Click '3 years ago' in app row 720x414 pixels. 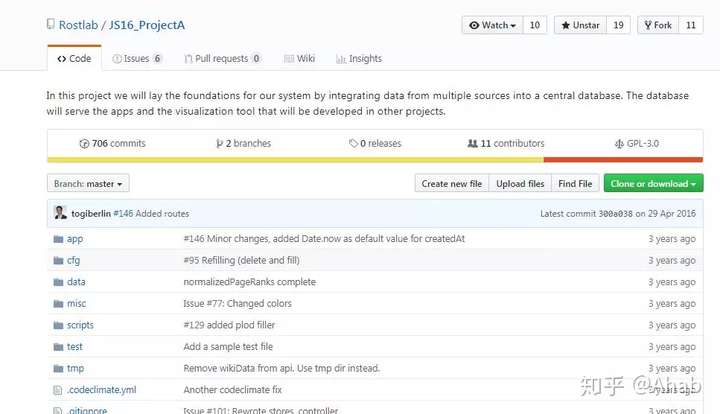coord(672,239)
